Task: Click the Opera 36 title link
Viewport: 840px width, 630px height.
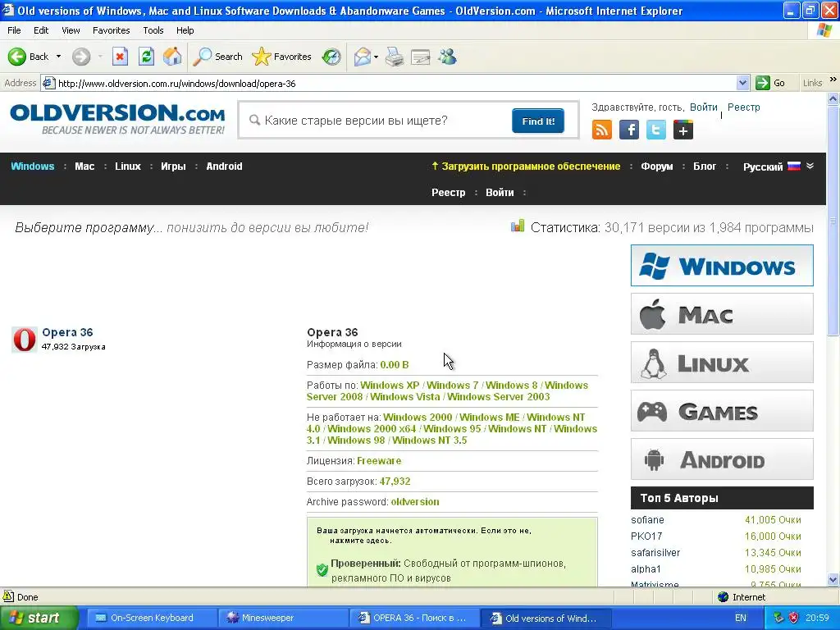Action: [x=67, y=332]
